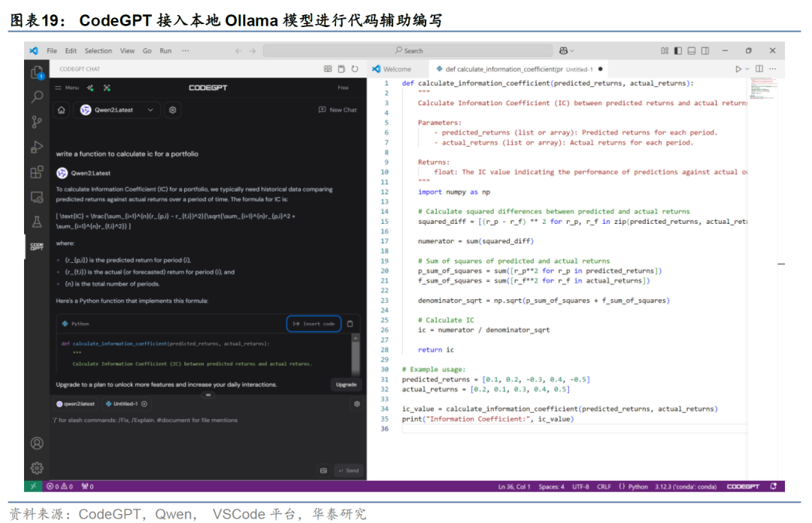
Task: Switch to the Welcome tab
Action: (392, 69)
